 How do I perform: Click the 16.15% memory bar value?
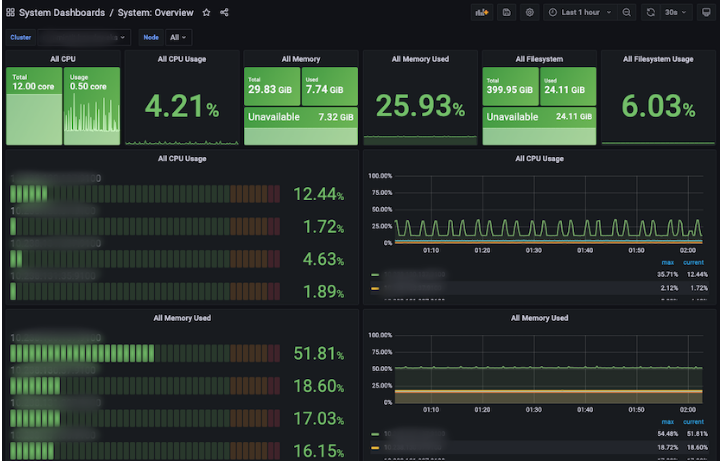coord(319,451)
